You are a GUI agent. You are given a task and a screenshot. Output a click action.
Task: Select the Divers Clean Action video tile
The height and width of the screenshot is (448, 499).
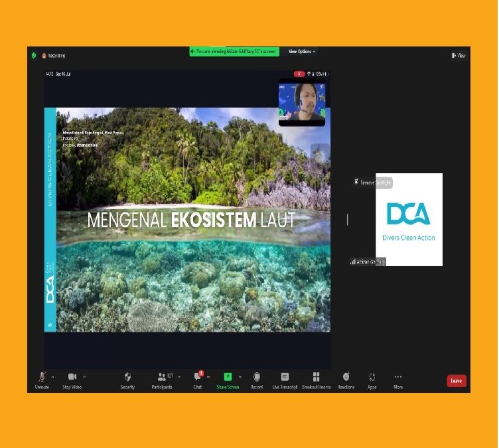409,220
